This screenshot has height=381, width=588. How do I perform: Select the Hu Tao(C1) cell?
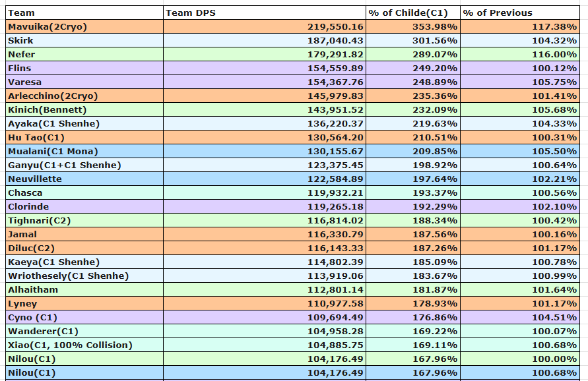pos(84,138)
